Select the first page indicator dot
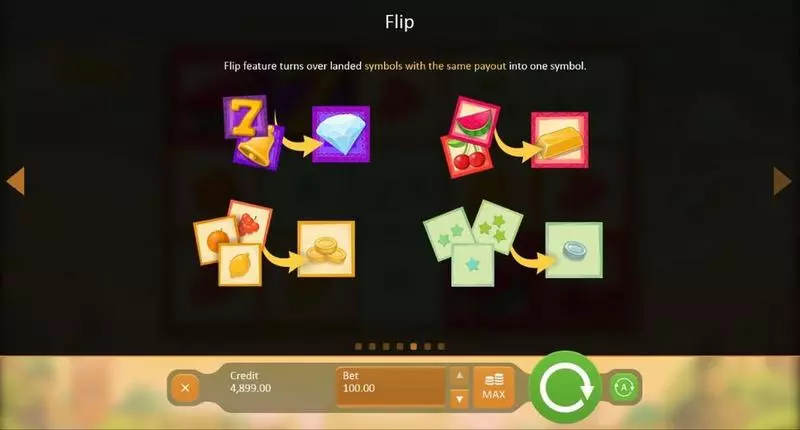Image resolution: width=800 pixels, height=430 pixels. [x=358, y=346]
